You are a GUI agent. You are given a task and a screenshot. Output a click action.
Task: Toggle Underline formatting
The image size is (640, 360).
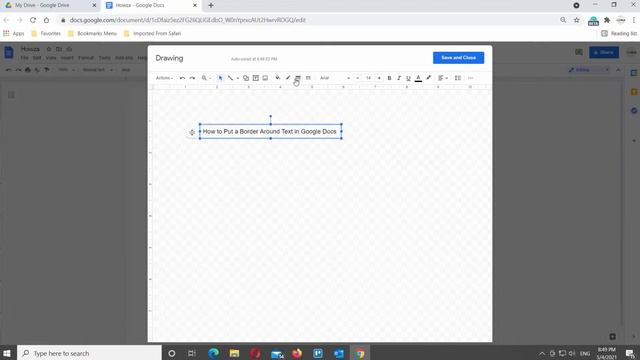(x=408, y=78)
